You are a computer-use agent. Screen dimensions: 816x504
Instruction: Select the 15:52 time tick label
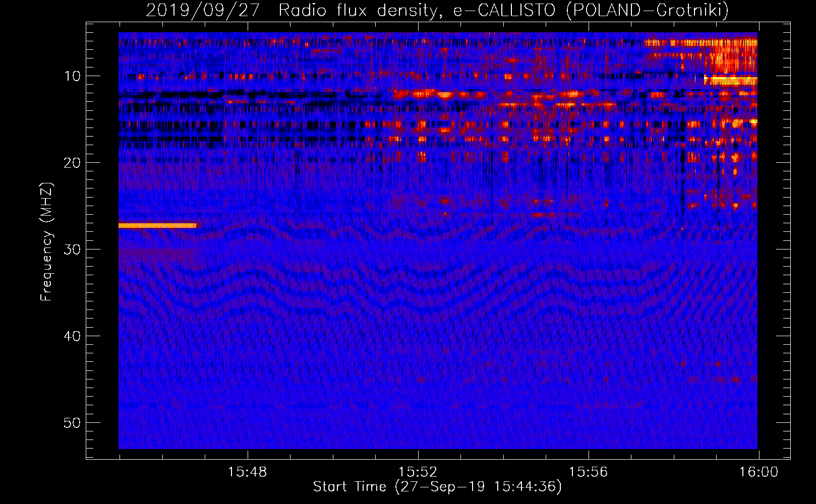[x=418, y=472]
